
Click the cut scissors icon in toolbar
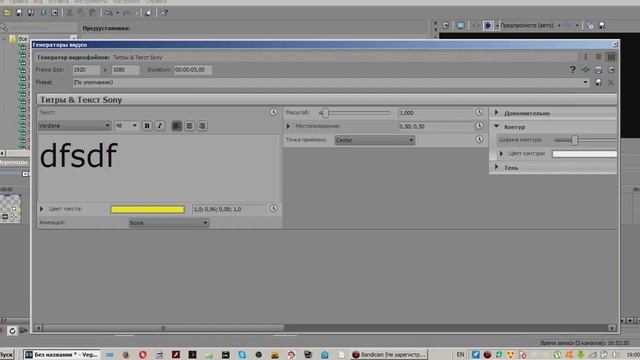pyautogui.click(x=69, y=13)
